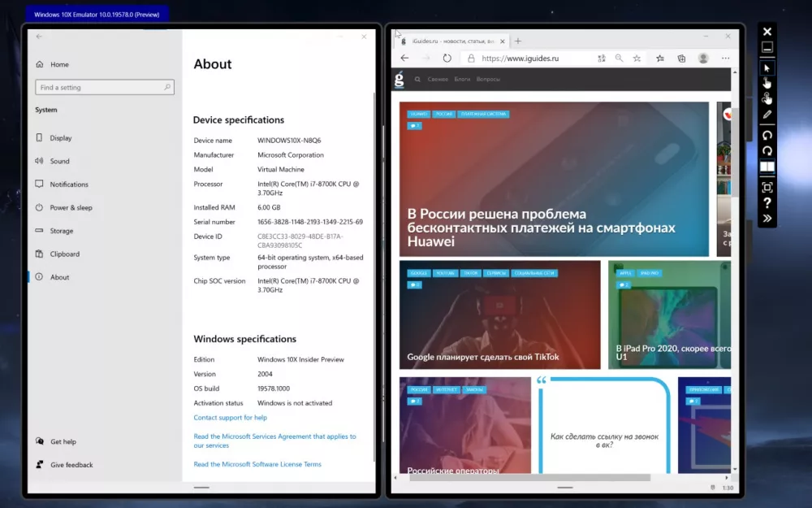The height and width of the screenshot is (508, 812).
Task: Expand emulator additional tools chevrons
Action: (767, 218)
